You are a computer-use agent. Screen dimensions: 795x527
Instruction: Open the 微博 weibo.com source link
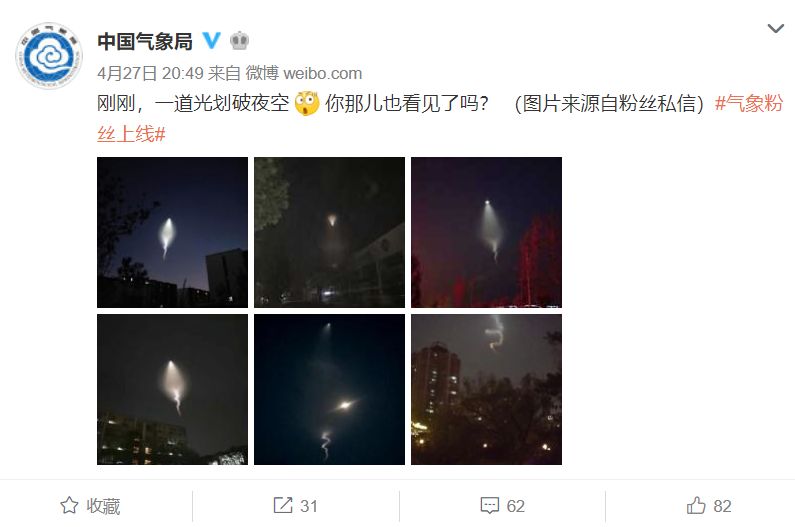(304, 73)
